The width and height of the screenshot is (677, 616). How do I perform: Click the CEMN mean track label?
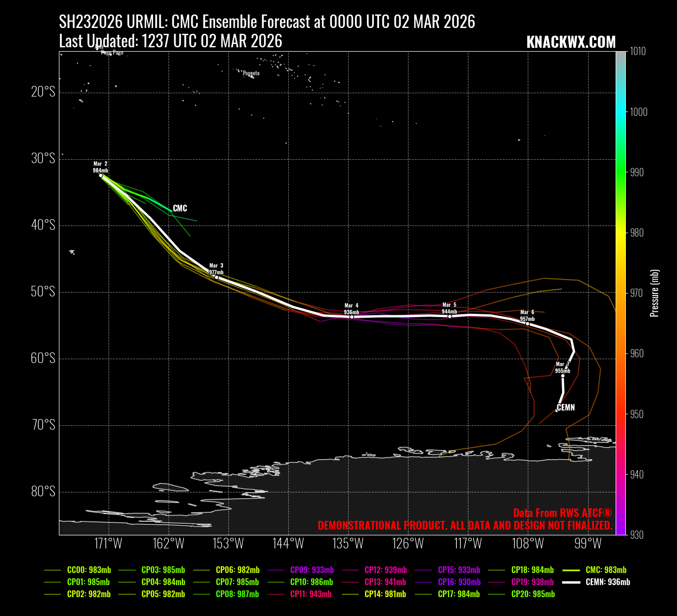566,407
